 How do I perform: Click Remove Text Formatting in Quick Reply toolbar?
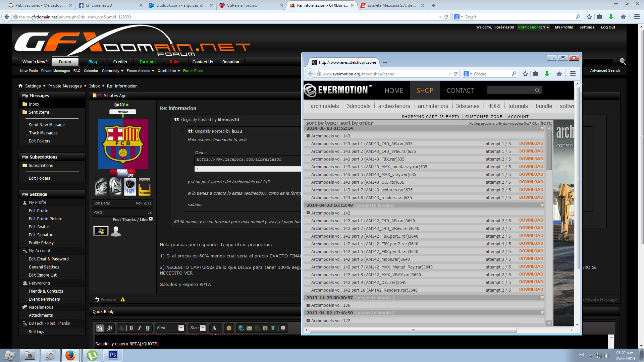click(110, 328)
